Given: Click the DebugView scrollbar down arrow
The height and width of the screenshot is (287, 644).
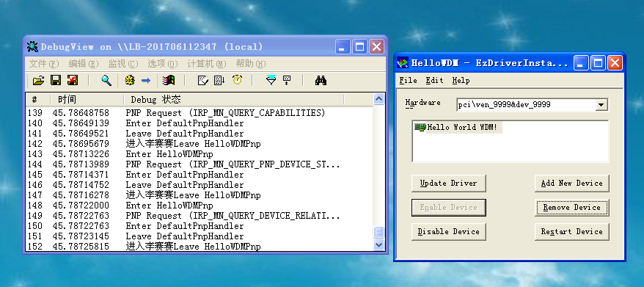Looking at the screenshot, I should click(x=378, y=244).
